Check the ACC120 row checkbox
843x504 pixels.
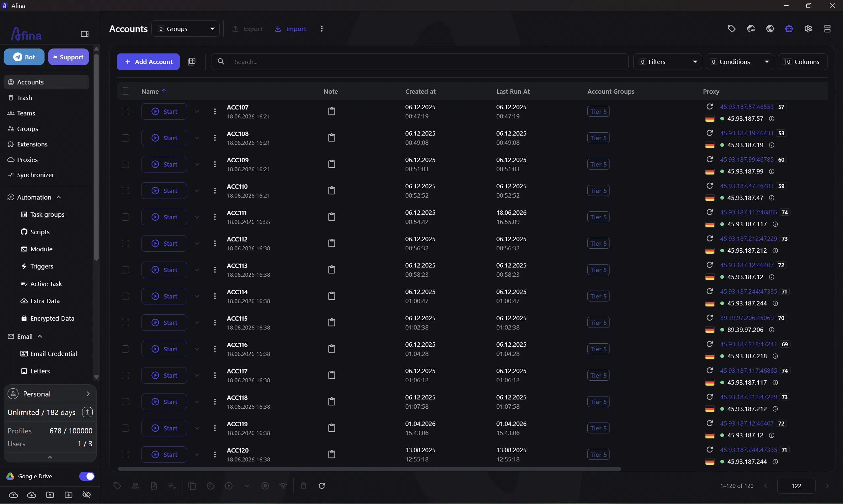[x=125, y=455]
